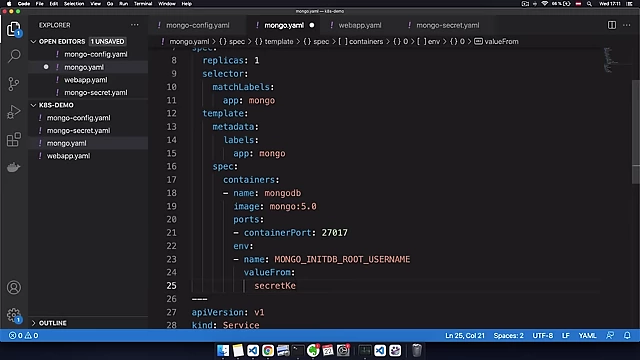640x360 pixels.
Task: Switch to the webapp.yaml tab
Action: pos(360,25)
